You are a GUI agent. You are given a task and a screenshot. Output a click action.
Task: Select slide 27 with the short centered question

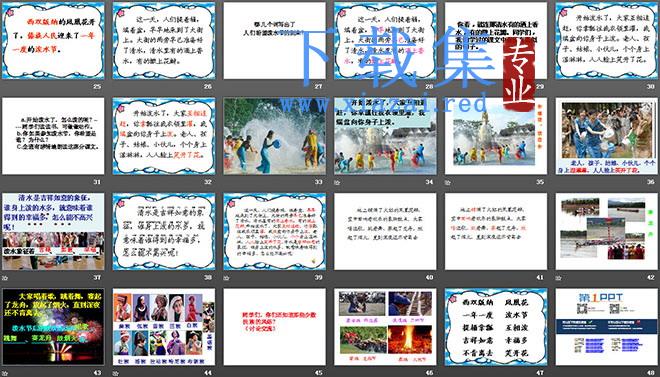click(274, 41)
